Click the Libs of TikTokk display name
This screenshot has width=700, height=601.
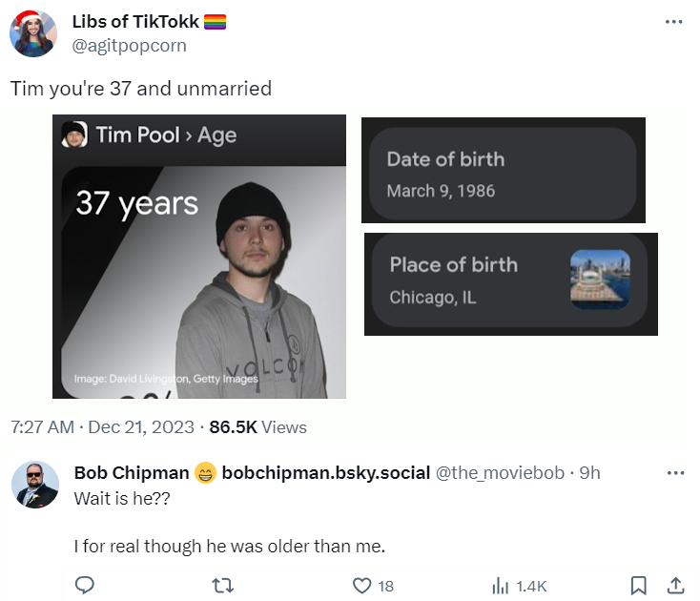(x=135, y=22)
